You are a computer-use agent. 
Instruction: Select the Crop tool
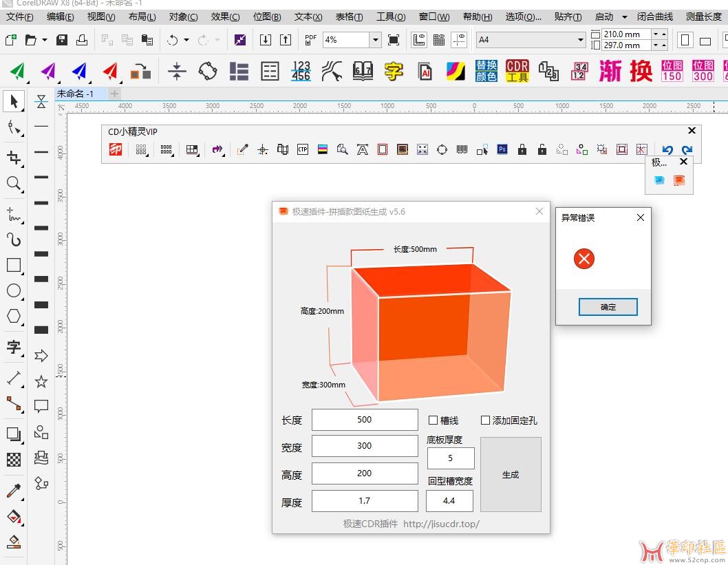pyautogui.click(x=14, y=158)
